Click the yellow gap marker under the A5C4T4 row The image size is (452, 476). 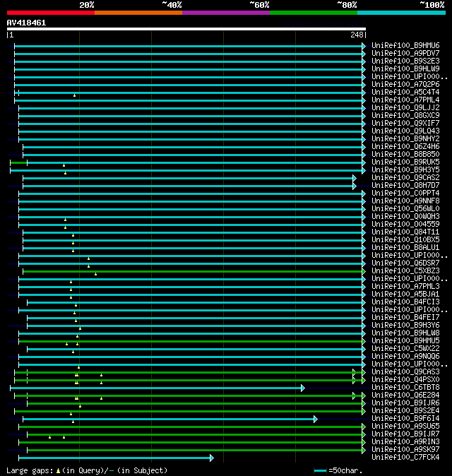pyautogui.click(x=74, y=95)
